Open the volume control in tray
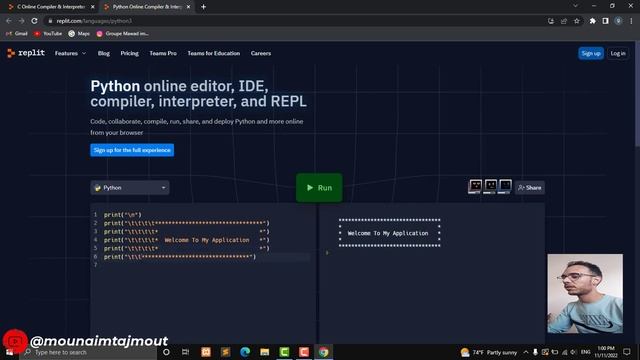The width and height of the screenshot is (640, 360). pos(574,352)
